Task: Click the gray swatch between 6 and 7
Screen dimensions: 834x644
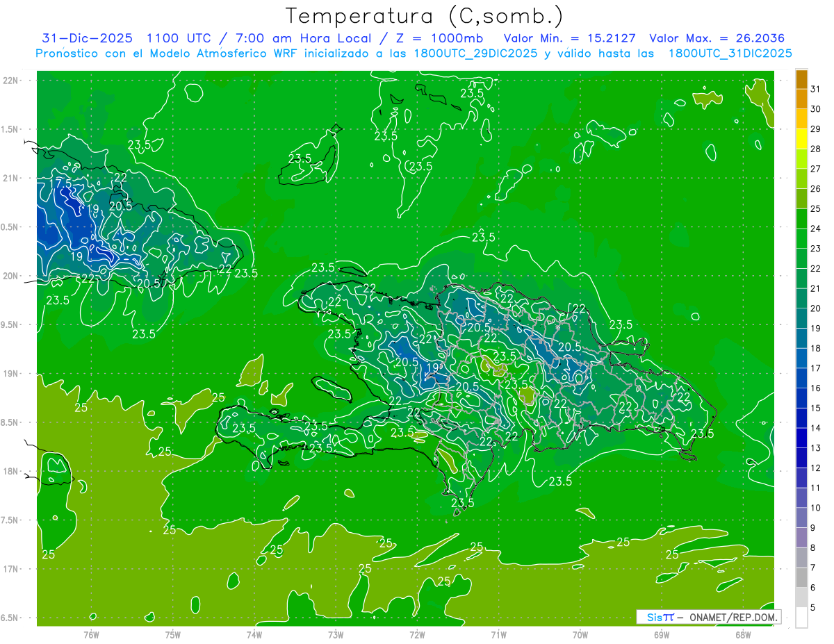Action: coord(801,578)
